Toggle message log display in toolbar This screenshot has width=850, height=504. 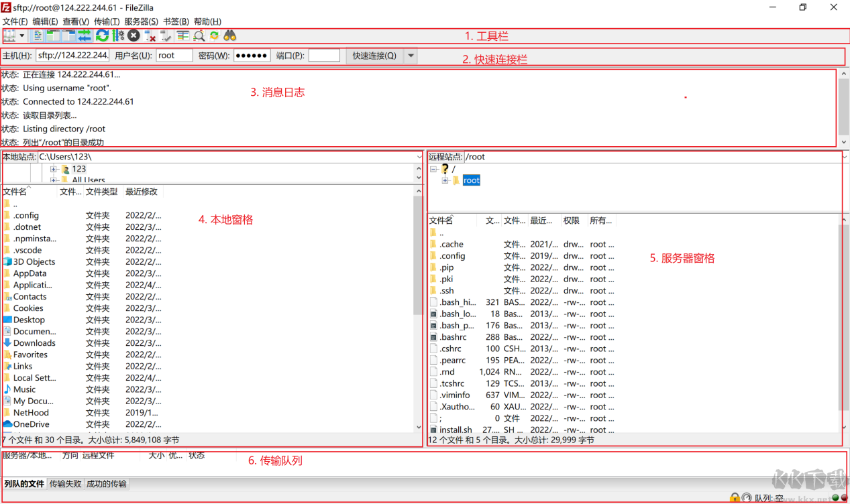coord(38,36)
